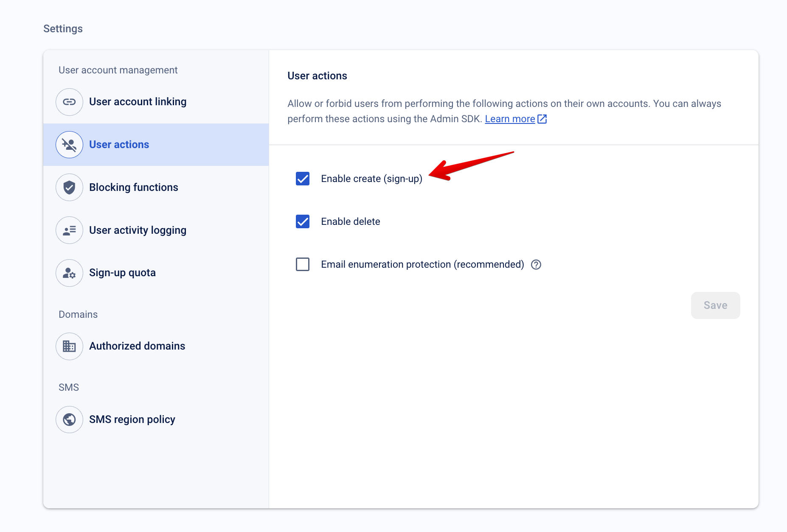Viewport: 787px width, 532px height.
Task: Select the User activity logging icon
Action: click(69, 230)
